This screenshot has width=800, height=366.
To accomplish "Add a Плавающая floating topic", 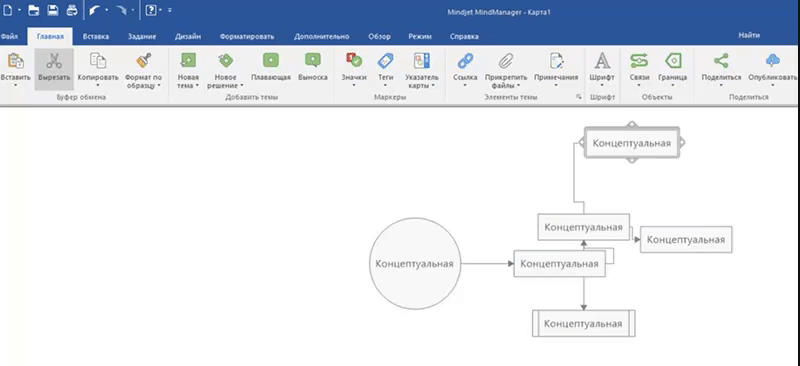I will point(271,60).
